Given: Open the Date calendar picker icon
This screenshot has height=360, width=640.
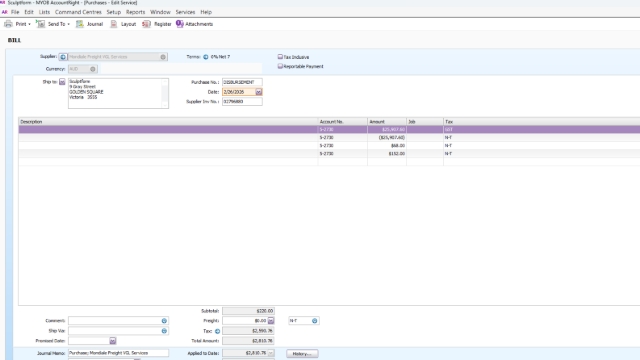Looking at the screenshot, I should coord(259,92).
